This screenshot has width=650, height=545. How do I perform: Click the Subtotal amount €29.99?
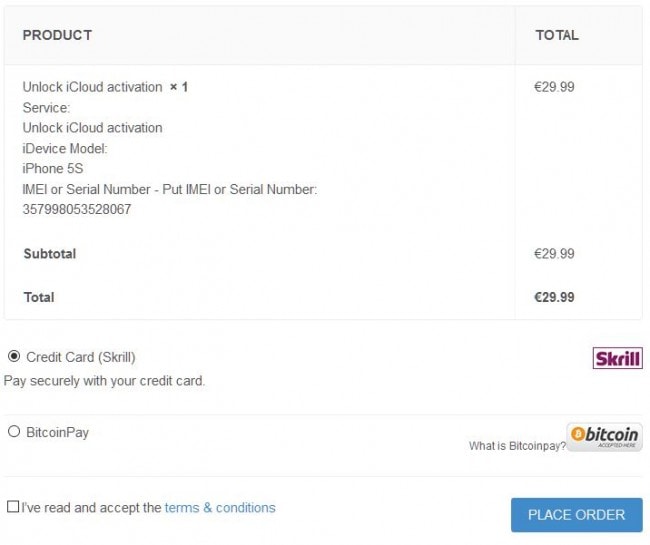(554, 254)
